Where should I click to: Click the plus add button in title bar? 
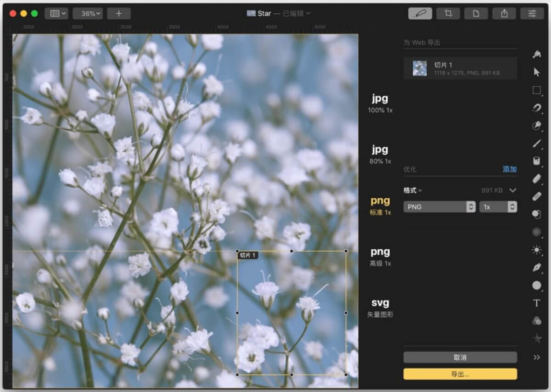click(x=119, y=13)
